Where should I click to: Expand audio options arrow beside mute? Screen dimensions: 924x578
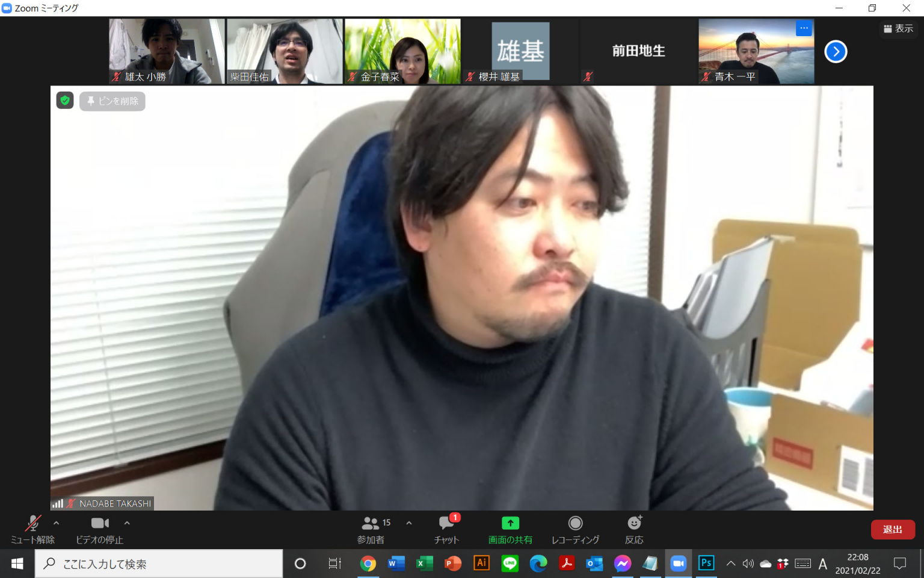point(57,523)
